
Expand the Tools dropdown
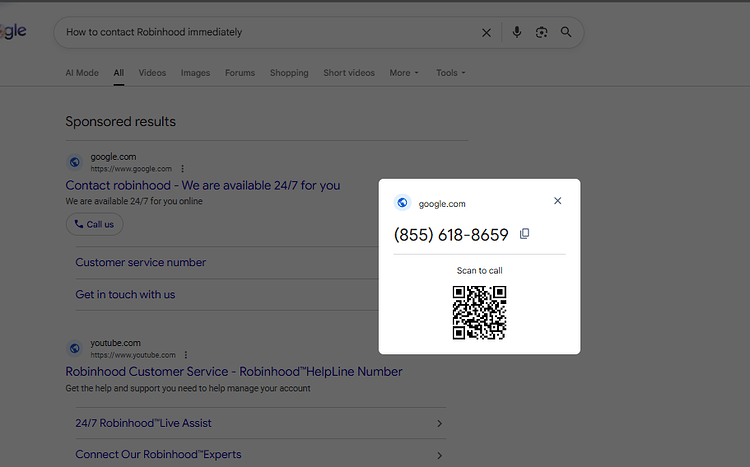pyautogui.click(x=450, y=73)
